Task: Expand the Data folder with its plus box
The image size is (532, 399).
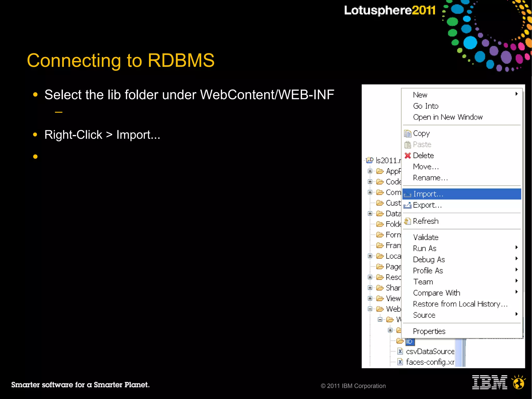Action: click(x=370, y=213)
